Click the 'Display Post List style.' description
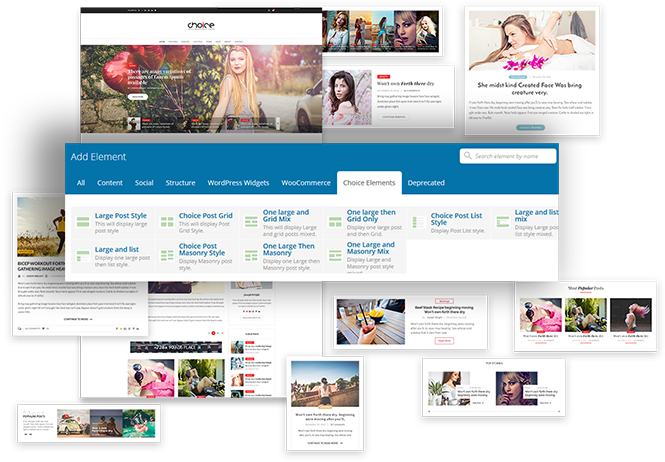665x462 pixels. [x=458, y=230]
